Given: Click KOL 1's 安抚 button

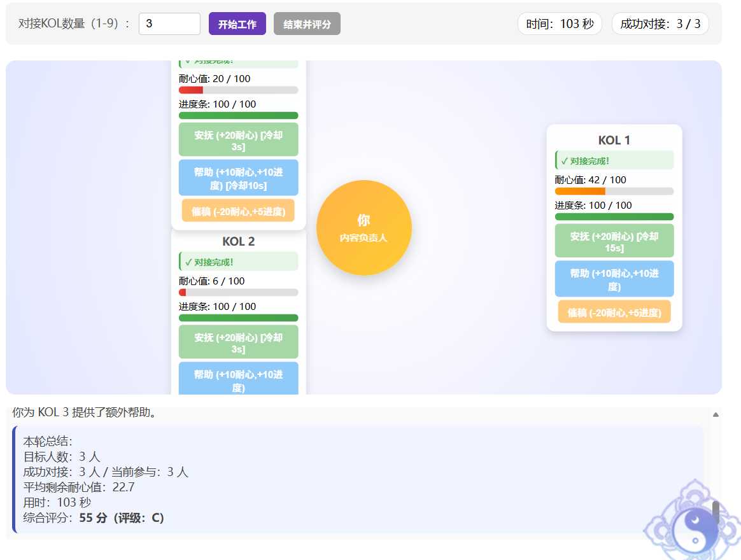Looking at the screenshot, I should click(614, 241).
